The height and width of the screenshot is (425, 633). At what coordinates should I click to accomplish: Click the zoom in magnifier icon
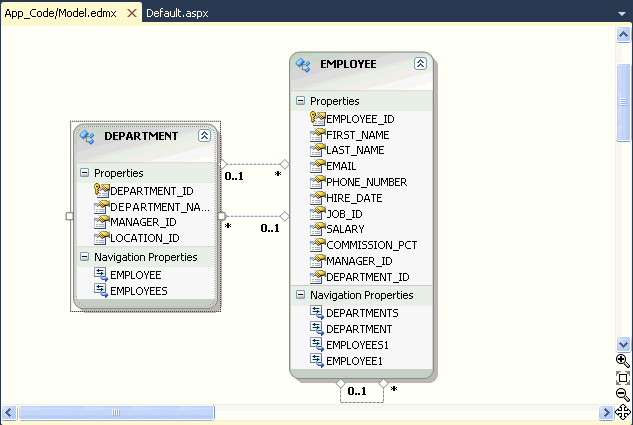pyautogui.click(x=623, y=361)
